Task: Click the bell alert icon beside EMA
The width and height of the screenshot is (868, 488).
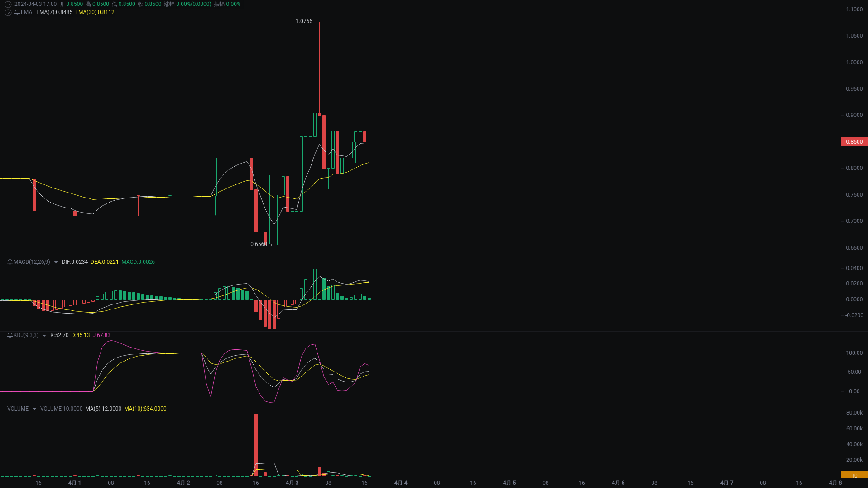Action: [x=17, y=12]
